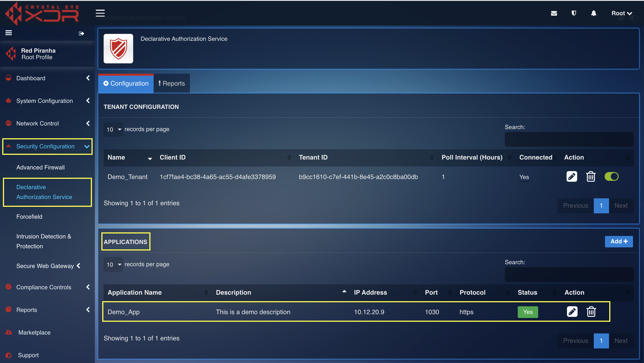The height and width of the screenshot is (363, 644).
Task: Open Forcefield menu item
Action: tap(29, 217)
